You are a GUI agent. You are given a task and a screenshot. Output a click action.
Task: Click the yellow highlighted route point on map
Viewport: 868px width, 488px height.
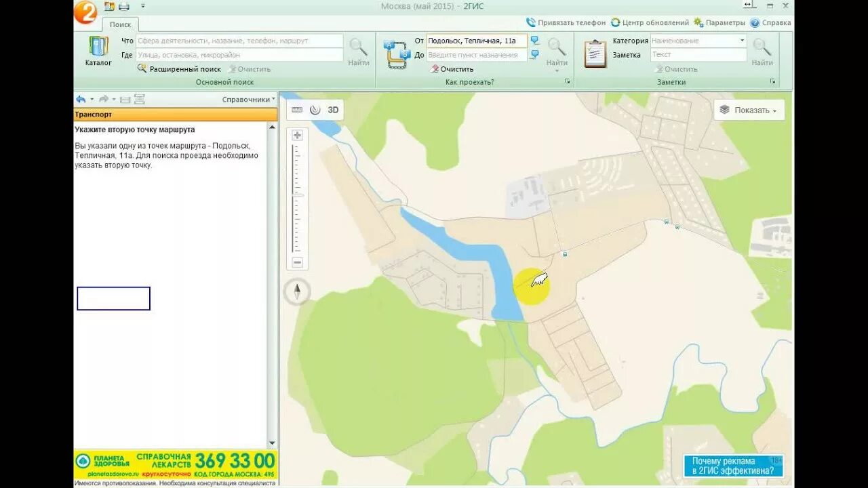[x=532, y=286]
